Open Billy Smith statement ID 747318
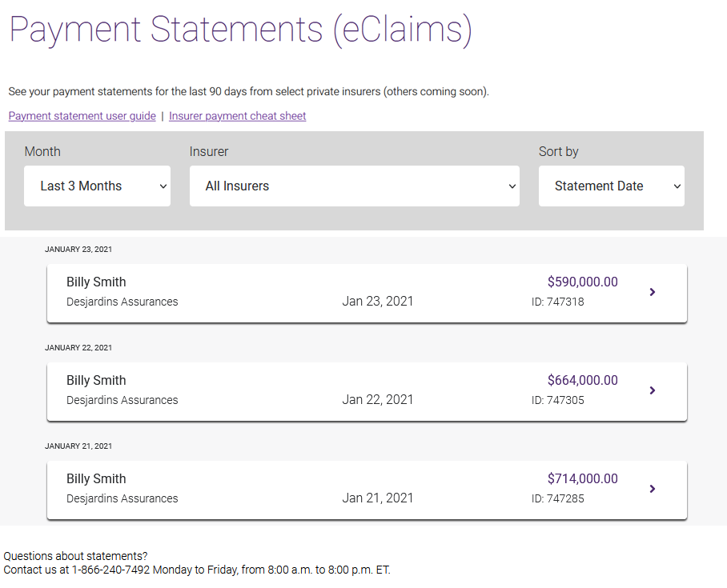 point(367,294)
